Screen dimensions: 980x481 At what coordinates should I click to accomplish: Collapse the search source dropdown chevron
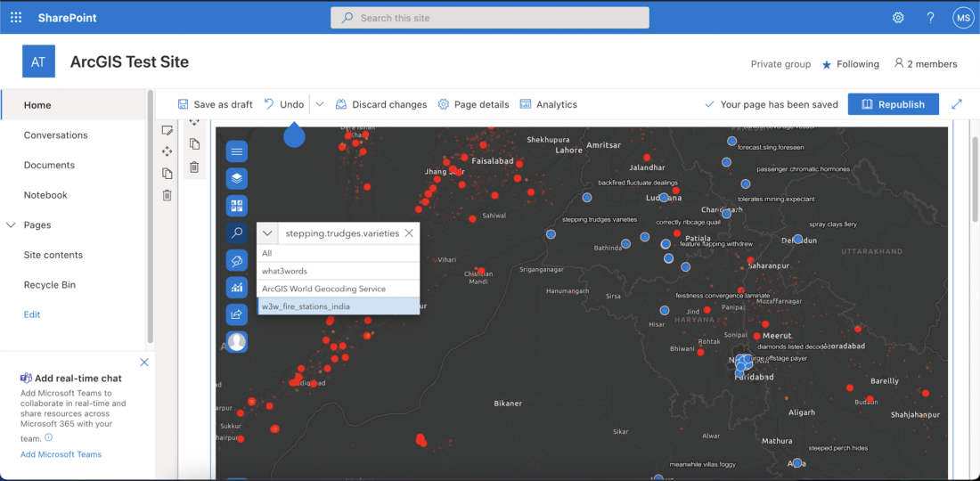click(267, 233)
